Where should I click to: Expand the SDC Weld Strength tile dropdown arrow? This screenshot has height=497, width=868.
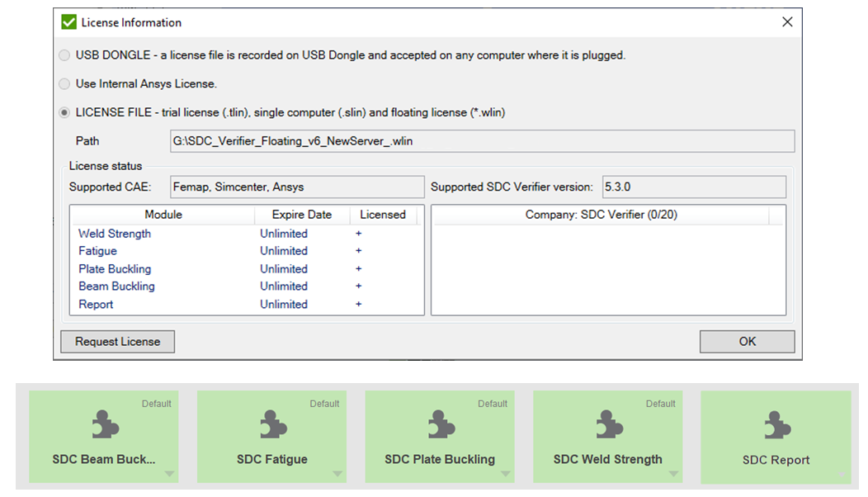click(x=674, y=474)
